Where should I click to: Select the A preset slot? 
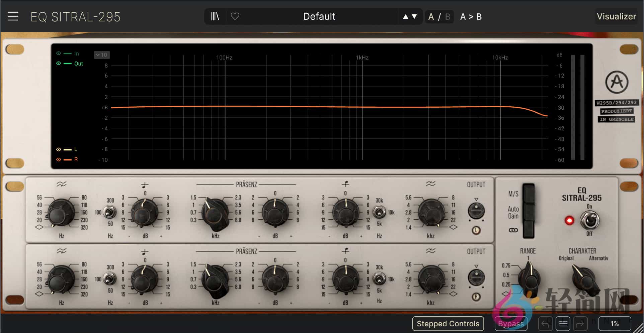(431, 16)
